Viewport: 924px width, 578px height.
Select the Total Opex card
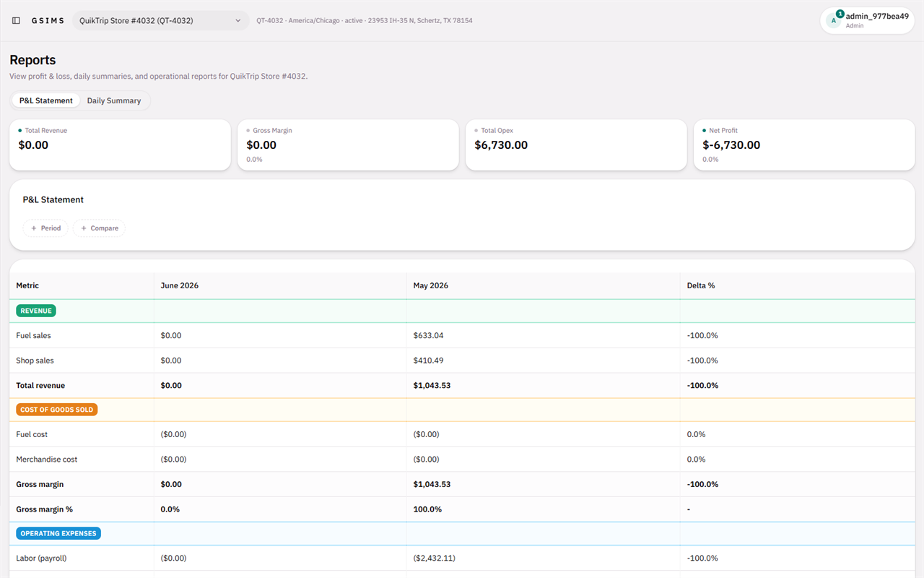point(576,145)
